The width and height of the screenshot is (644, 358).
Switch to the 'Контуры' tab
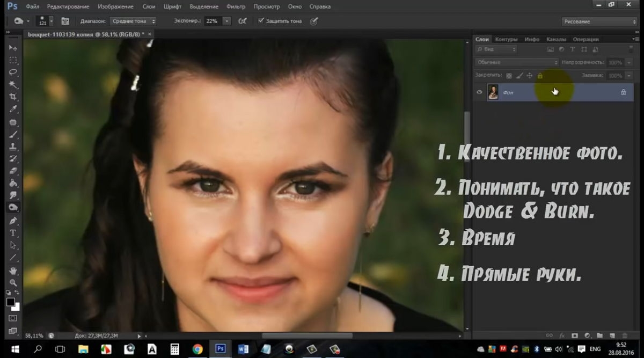click(506, 39)
